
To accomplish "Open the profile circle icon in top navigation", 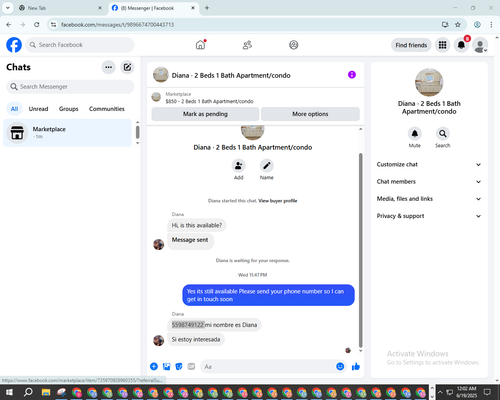I will pyautogui.click(x=294, y=45).
